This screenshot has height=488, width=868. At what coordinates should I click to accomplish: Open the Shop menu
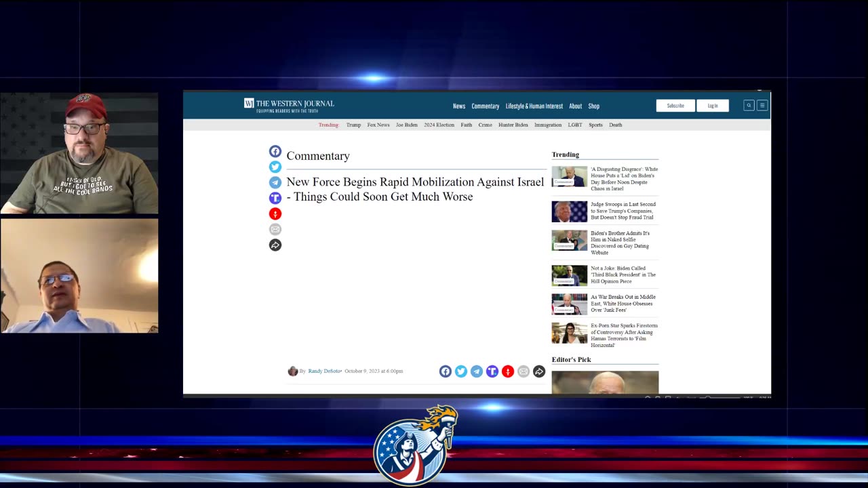coord(593,106)
